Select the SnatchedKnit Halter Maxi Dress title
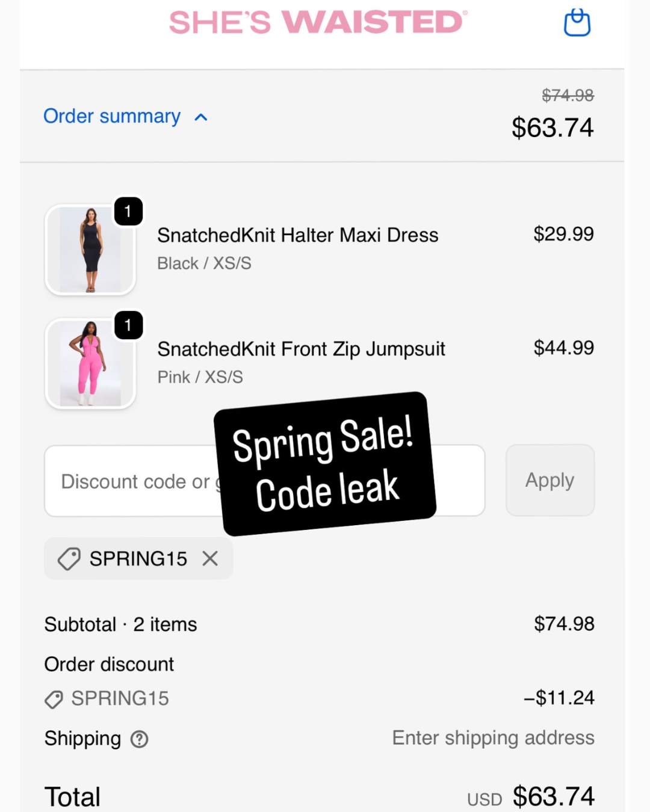This screenshot has width=650, height=812. (298, 235)
